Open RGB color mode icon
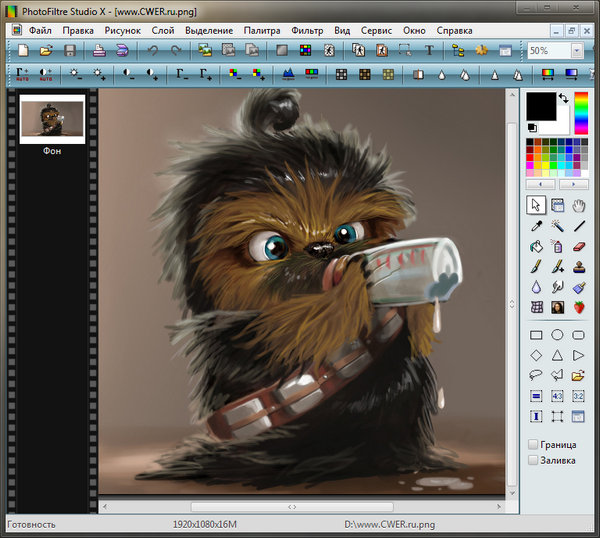The height and width of the screenshot is (538, 600). [x=305, y=51]
